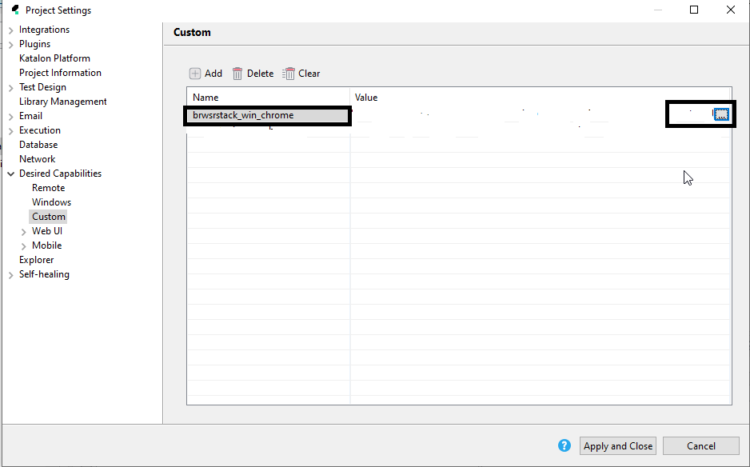This screenshot has width=750, height=467.
Task: Select the brwsrstack_win_chrome name cell
Action: [267, 115]
